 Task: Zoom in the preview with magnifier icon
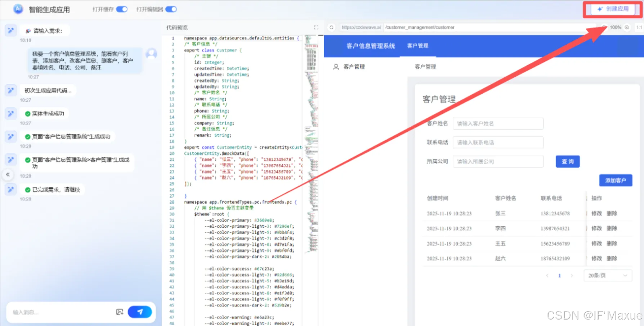[x=627, y=27]
